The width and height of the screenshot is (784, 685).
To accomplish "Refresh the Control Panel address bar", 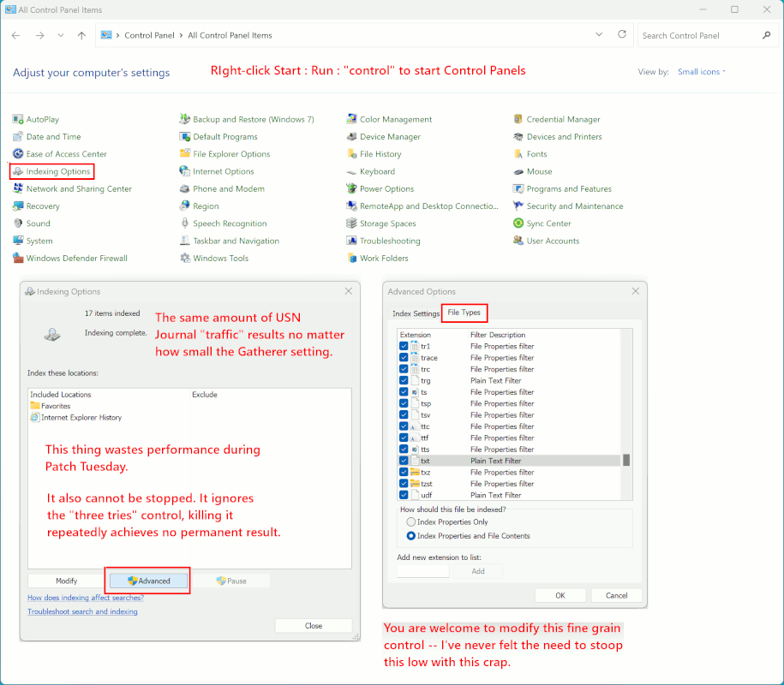I will (622, 34).
